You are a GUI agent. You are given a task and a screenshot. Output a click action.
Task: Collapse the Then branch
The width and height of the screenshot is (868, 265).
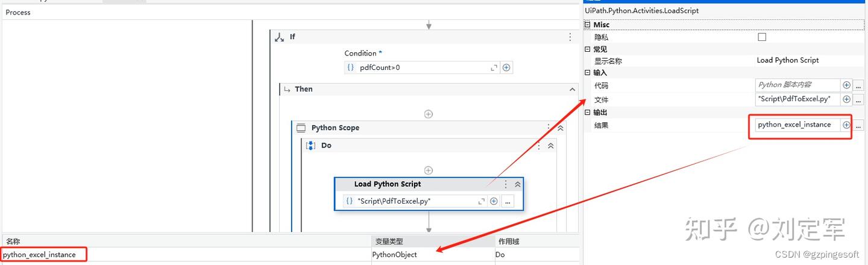[x=572, y=89]
